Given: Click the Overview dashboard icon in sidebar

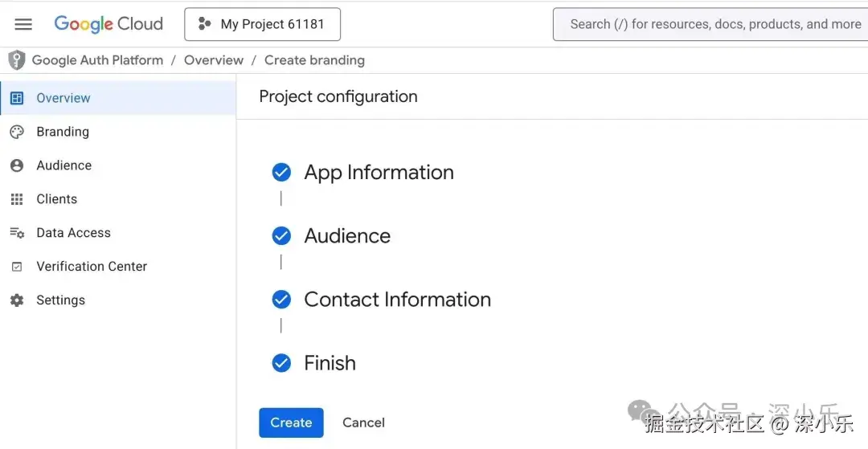Looking at the screenshot, I should point(17,98).
